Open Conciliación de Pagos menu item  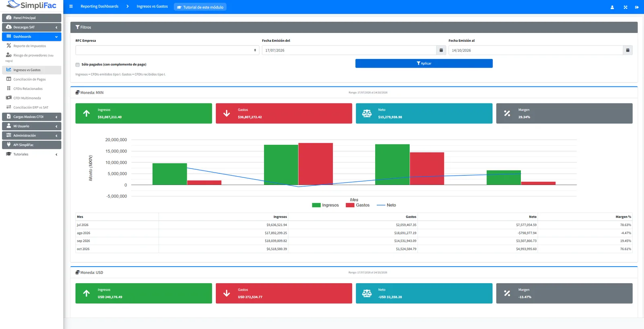pyautogui.click(x=31, y=79)
